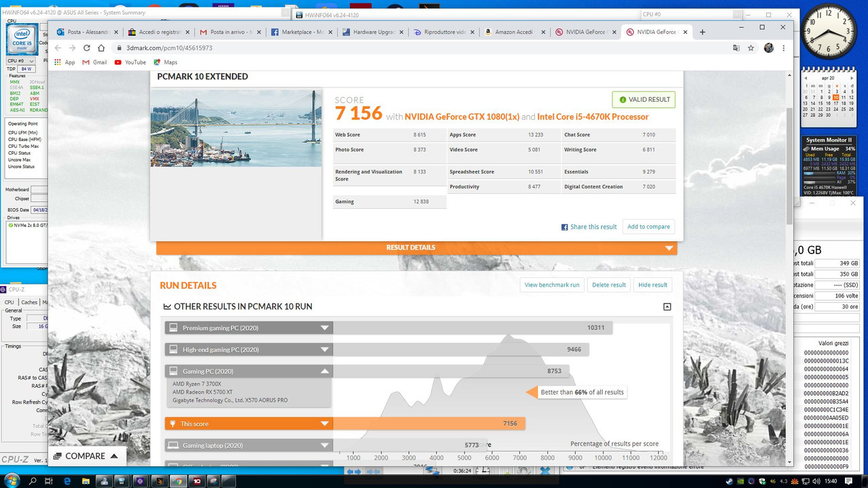
Task: Click the analog clock desktop gadget
Action: click(x=828, y=33)
